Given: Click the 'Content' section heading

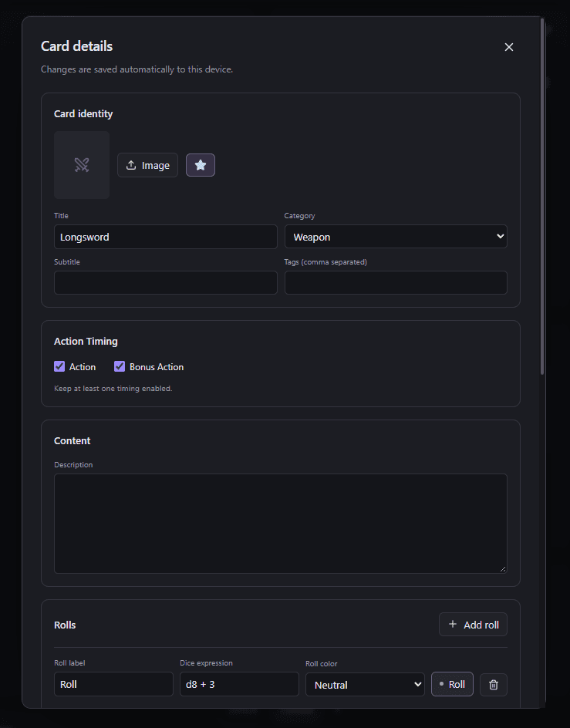Looking at the screenshot, I should pos(72,440).
